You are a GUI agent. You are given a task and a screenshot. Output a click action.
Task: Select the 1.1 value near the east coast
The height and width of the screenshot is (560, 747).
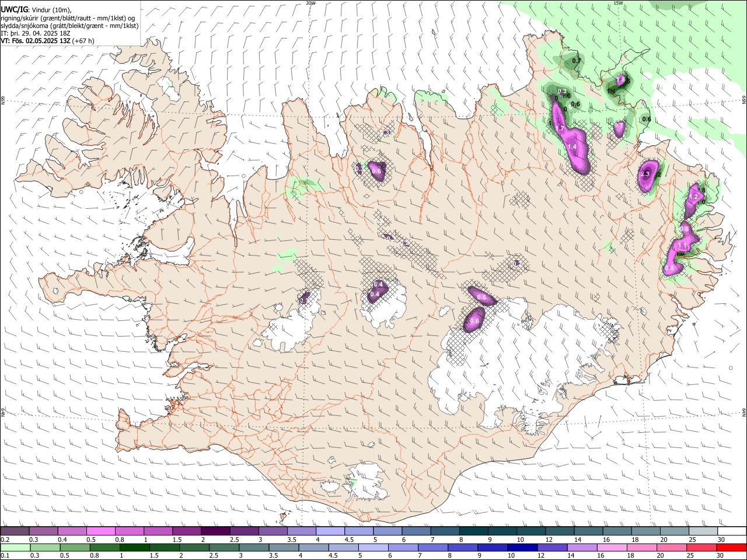tap(682, 246)
